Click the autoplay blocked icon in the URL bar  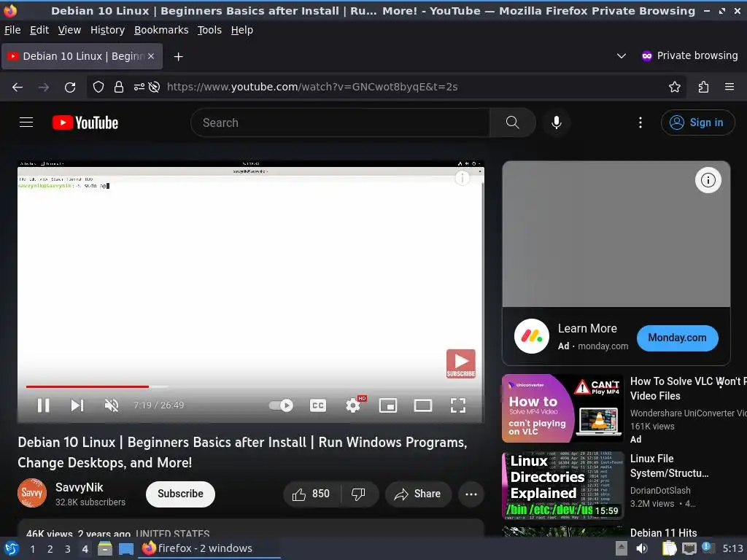point(154,87)
